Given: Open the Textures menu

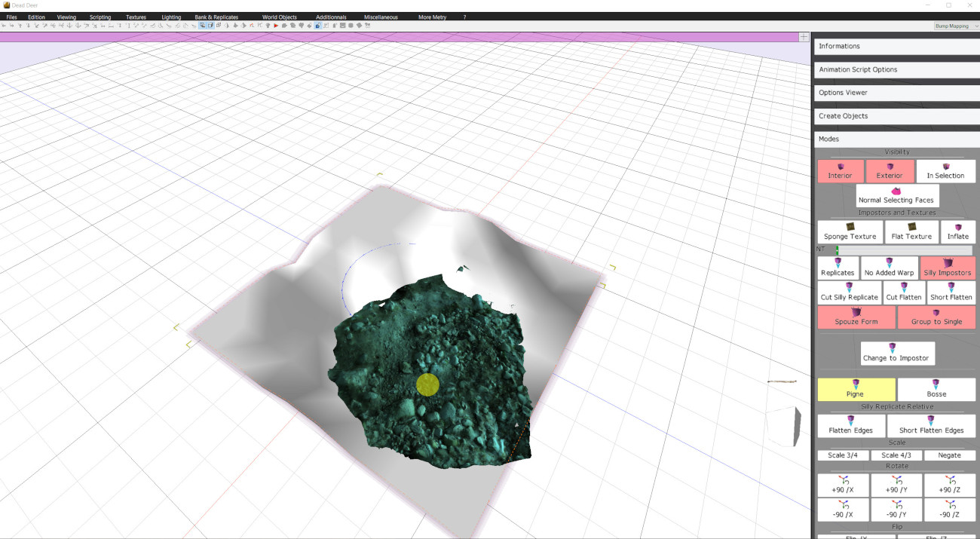Looking at the screenshot, I should [x=136, y=17].
